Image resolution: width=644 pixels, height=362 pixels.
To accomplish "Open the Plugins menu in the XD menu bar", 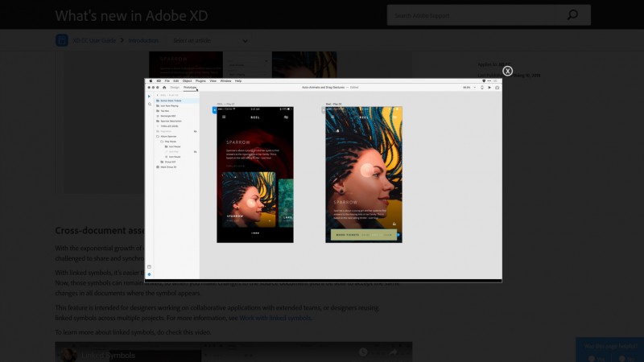I will coord(200,81).
